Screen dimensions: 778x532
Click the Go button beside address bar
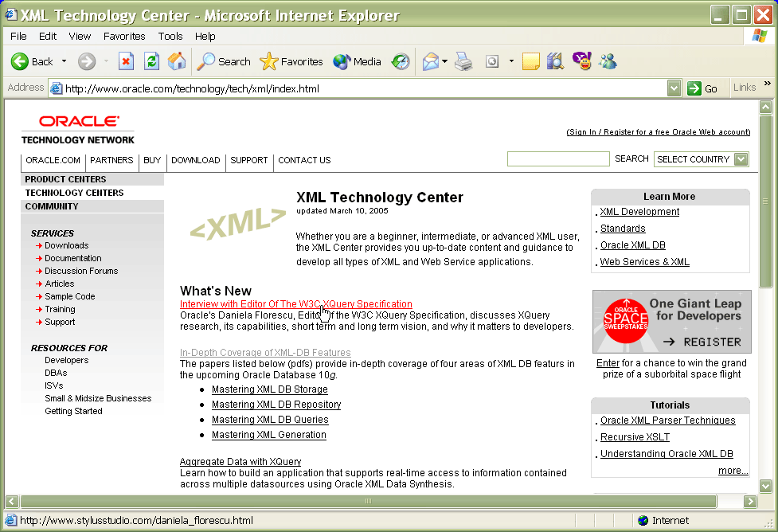pyautogui.click(x=703, y=88)
